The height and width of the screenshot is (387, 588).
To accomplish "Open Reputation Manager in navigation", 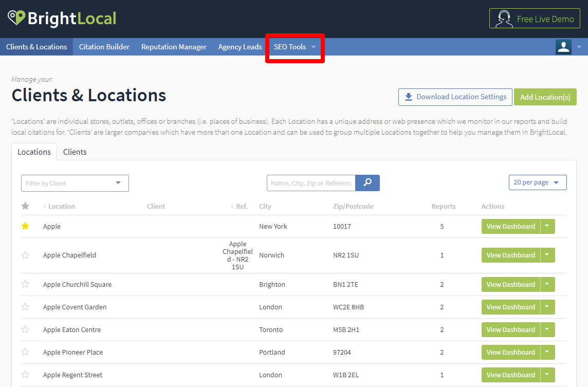I will (x=174, y=47).
